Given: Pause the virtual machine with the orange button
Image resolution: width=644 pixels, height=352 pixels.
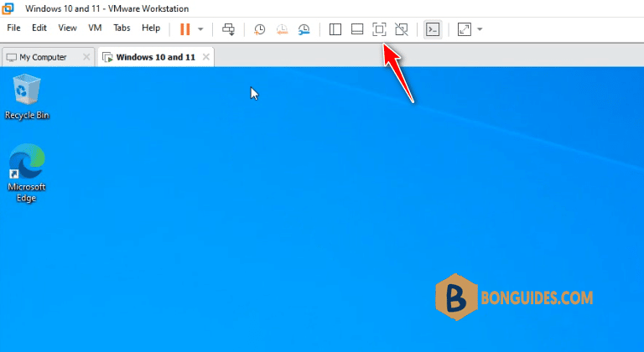Looking at the screenshot, I should (x=185, y=29).
